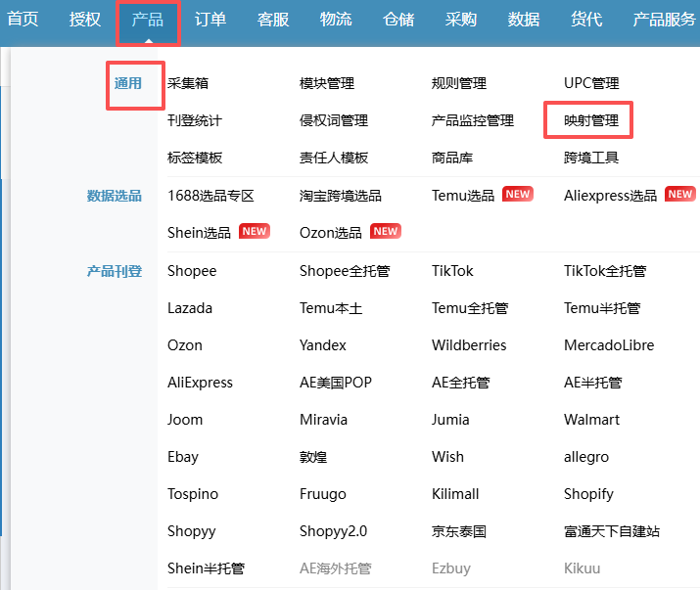This screenshot has height=590, width=700.
Task: Open 采集箱 from the product menu
Action: point(188,83)
